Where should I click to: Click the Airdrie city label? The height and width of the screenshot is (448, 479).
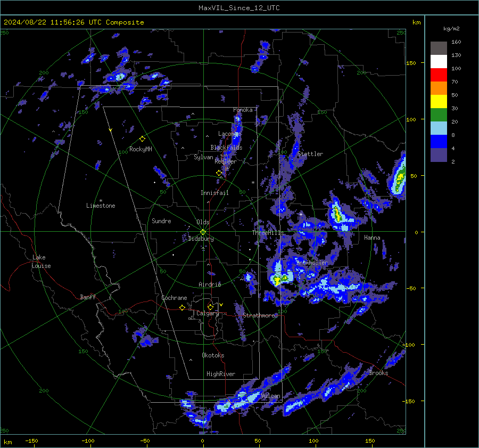pyautogui.click(x=210, y=284)
